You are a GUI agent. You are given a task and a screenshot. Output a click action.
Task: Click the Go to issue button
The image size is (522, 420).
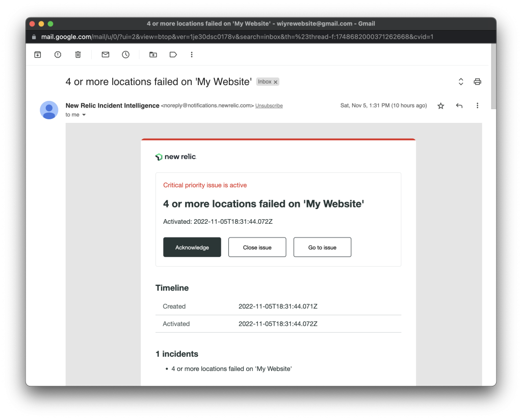click(x=322, y=247)
